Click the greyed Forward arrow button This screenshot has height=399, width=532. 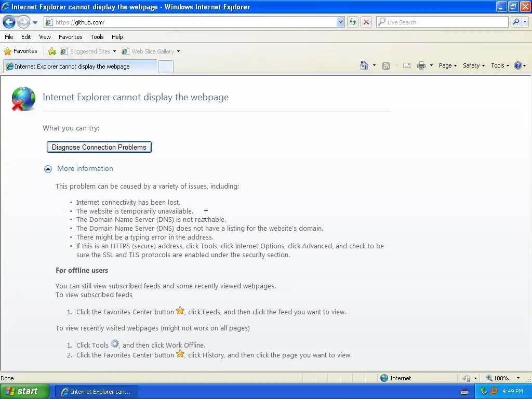tap(23, 22)
